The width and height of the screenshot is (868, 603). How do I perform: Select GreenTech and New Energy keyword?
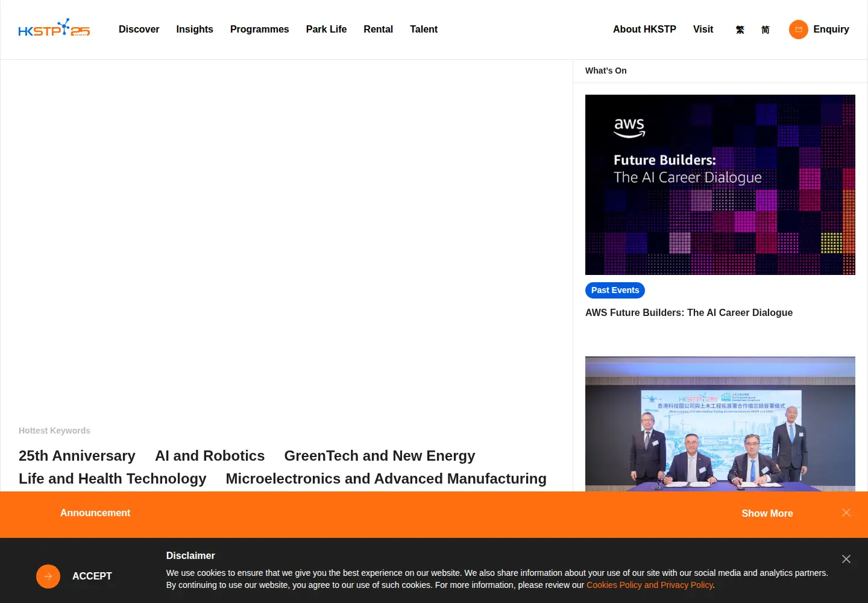tap(380, 456)
